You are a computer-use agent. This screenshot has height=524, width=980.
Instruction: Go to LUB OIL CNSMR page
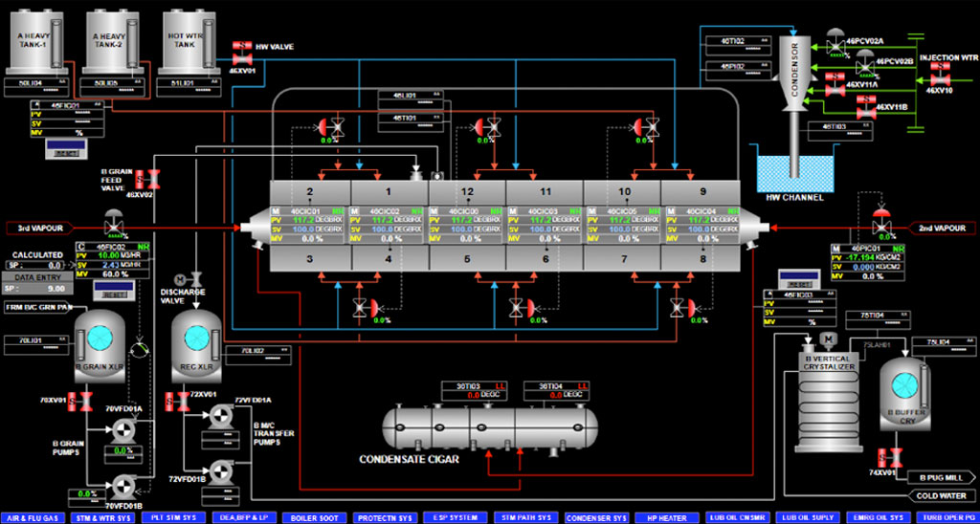(738, 518)
